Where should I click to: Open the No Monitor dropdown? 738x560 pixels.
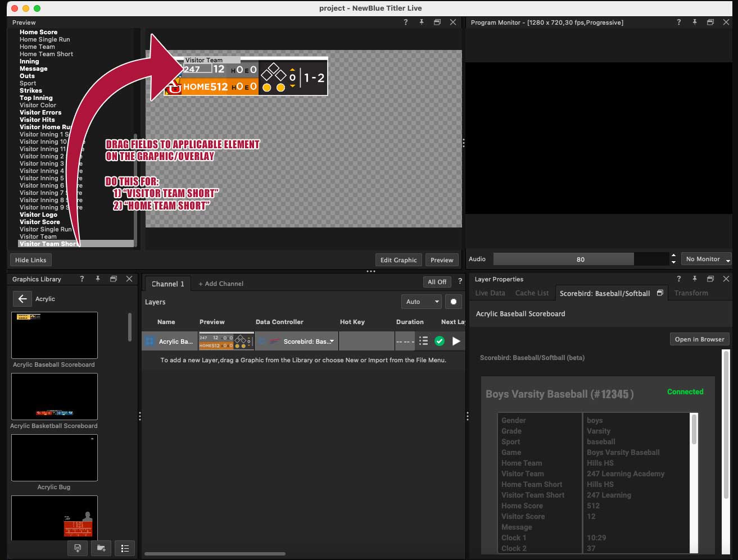(x=707, y=259)
